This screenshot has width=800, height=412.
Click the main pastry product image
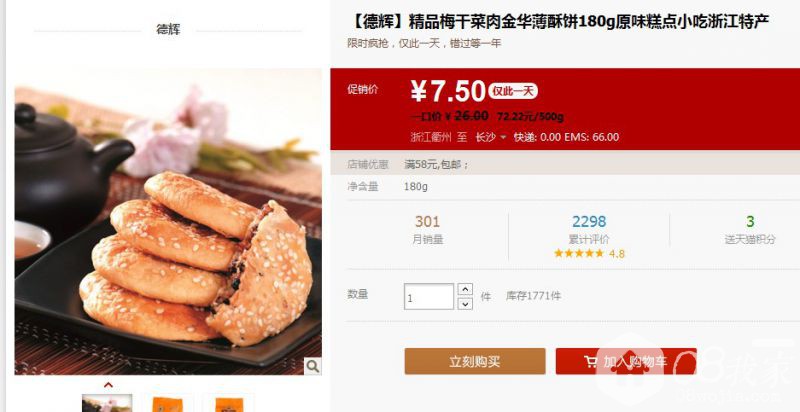[168, 222]
